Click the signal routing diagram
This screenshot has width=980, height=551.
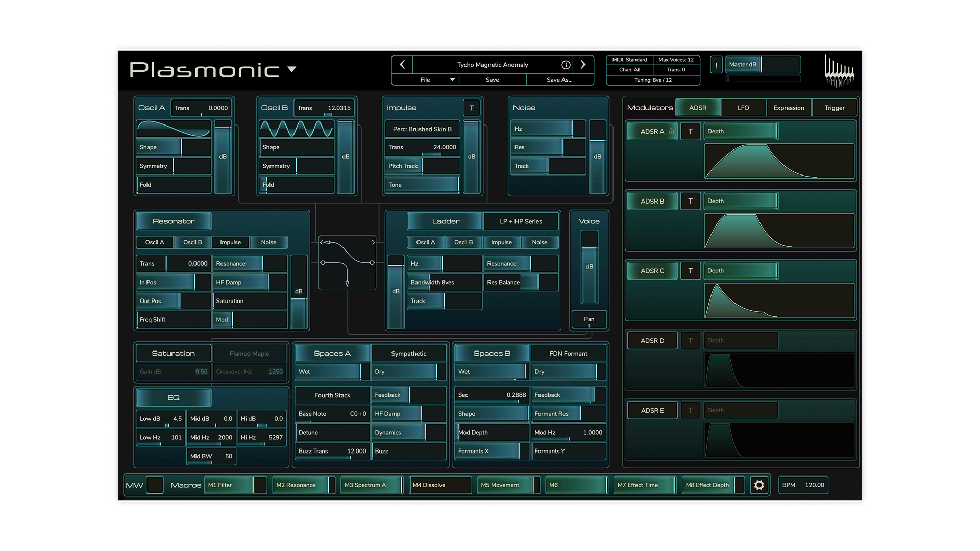click(x=347, y=262)
